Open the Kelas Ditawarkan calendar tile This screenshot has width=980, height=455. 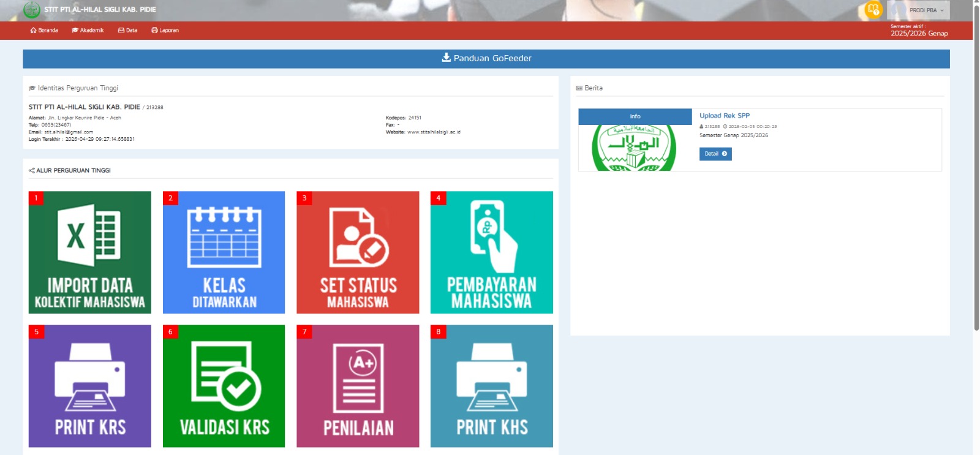coord(224,252)
